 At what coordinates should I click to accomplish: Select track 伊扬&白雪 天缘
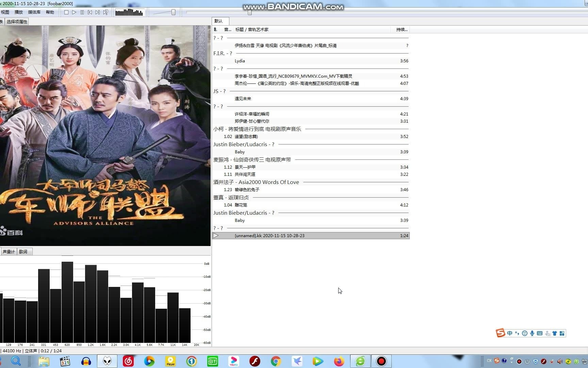[x=311, y=46]
